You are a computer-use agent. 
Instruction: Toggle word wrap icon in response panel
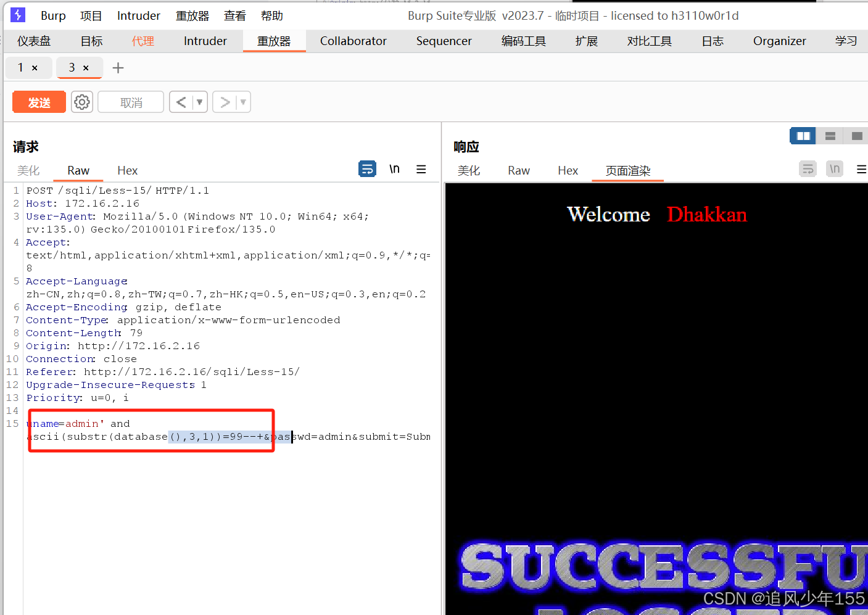(808, 169)
